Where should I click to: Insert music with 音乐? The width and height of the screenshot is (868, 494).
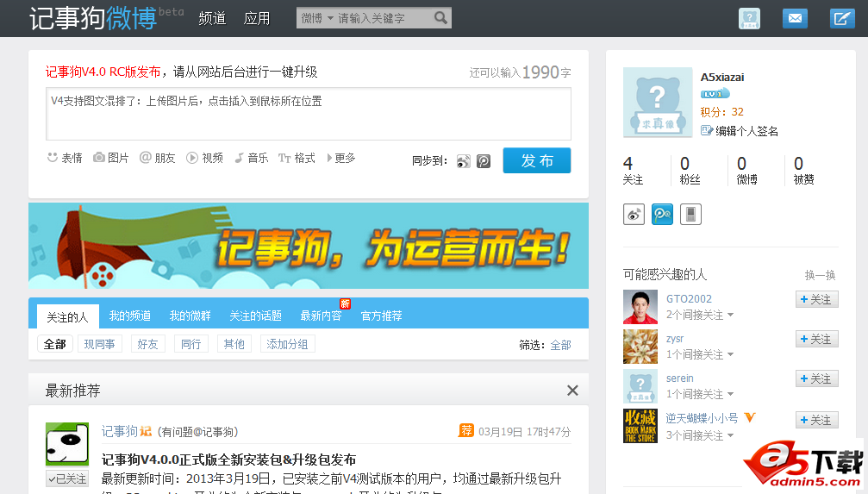(252, 158)
